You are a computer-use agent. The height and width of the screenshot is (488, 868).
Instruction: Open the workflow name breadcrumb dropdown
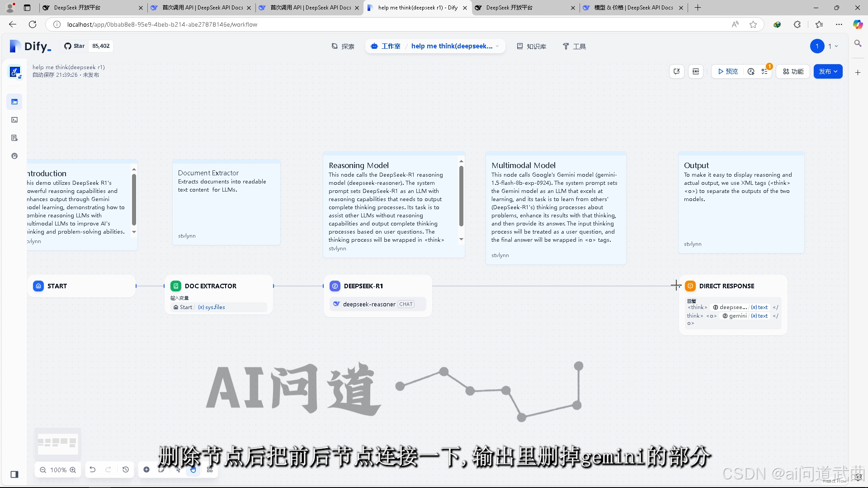coord(497,46)
